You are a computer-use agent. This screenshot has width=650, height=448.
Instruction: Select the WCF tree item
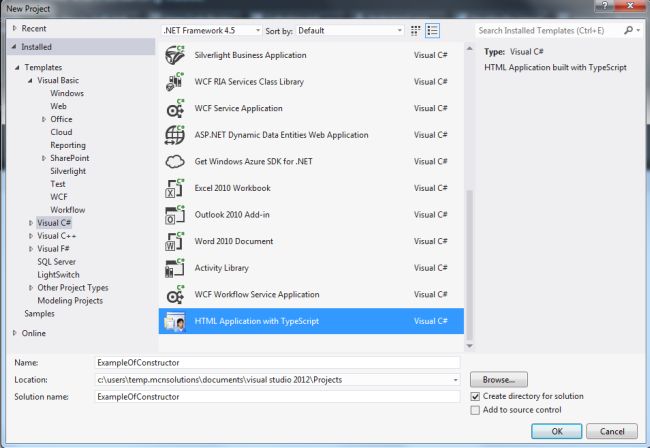58,197
